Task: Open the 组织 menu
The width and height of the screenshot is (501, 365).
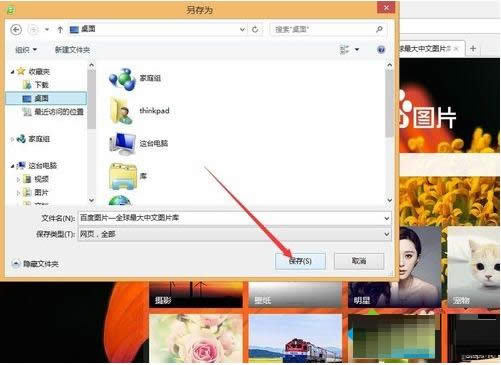Action: tap(26, 50)
